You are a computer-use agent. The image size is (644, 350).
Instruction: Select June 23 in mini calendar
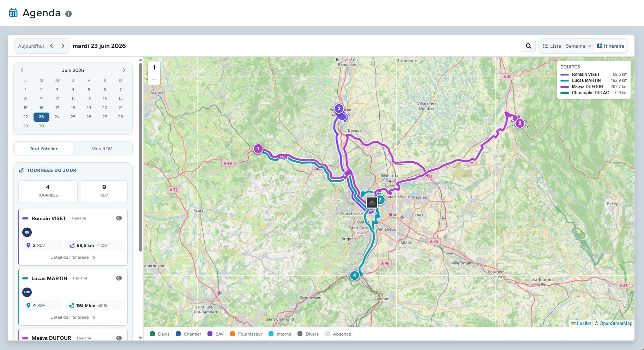click(41, 117)
